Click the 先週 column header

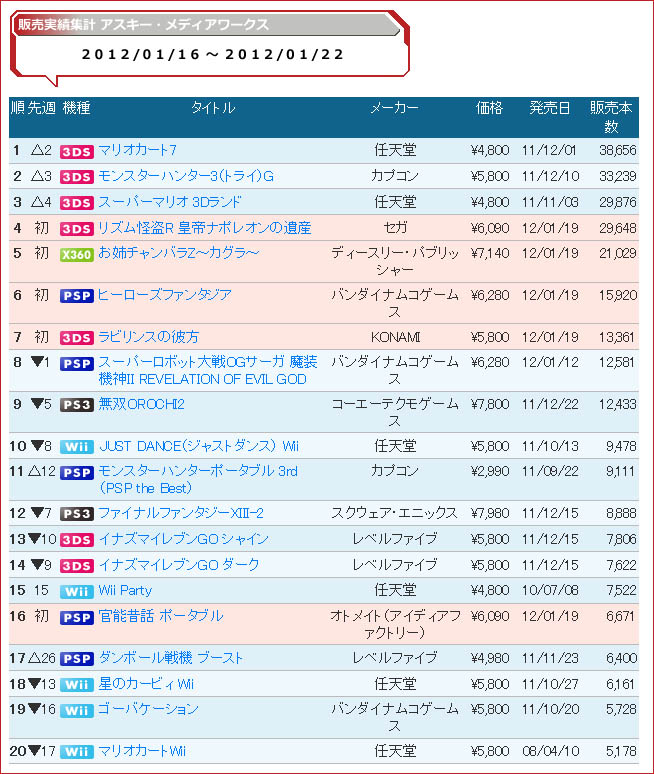coord(41,108)
